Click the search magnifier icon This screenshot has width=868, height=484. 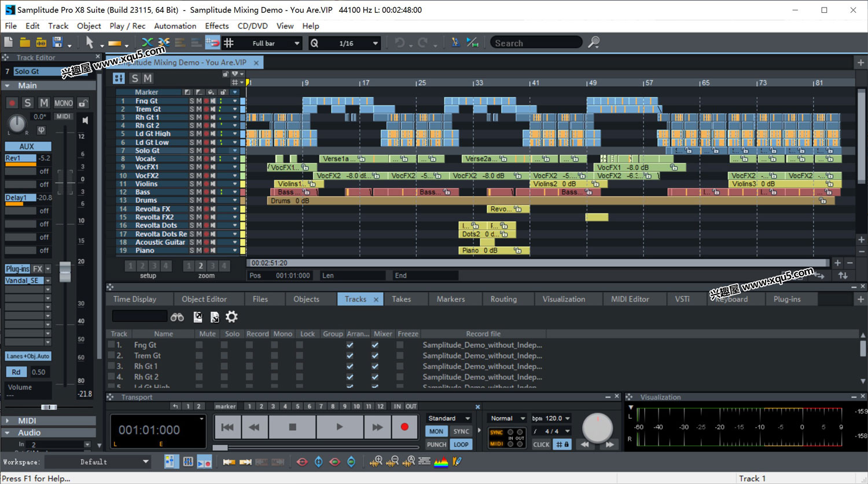point(594,42)
